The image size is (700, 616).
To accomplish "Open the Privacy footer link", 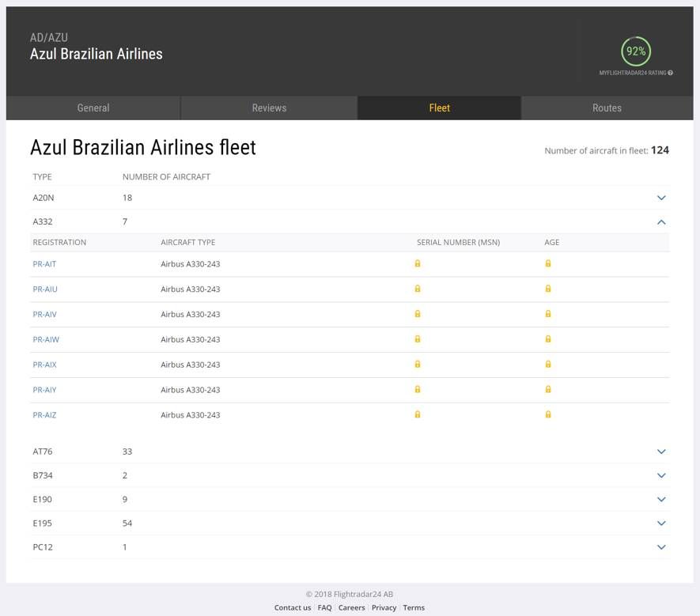I will [384, 607].
